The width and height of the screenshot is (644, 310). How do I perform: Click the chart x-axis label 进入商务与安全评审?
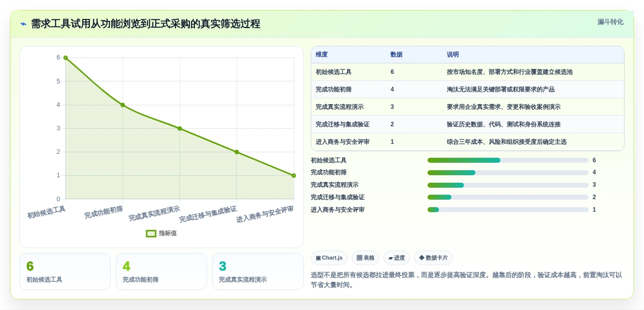[265, 214]
